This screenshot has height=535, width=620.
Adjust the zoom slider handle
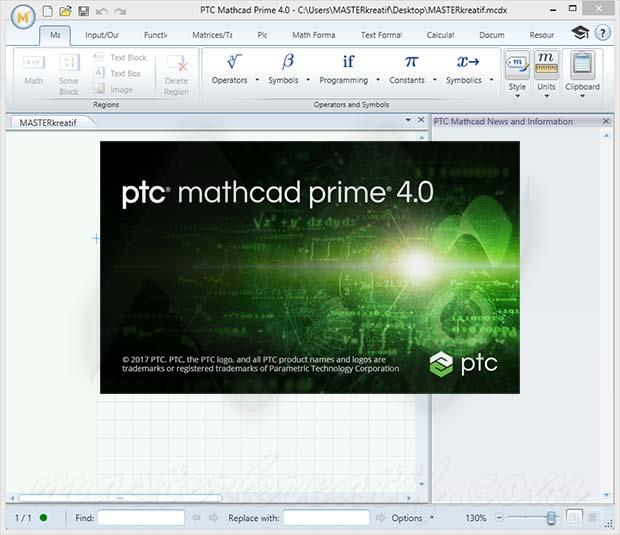coord(551,517)
